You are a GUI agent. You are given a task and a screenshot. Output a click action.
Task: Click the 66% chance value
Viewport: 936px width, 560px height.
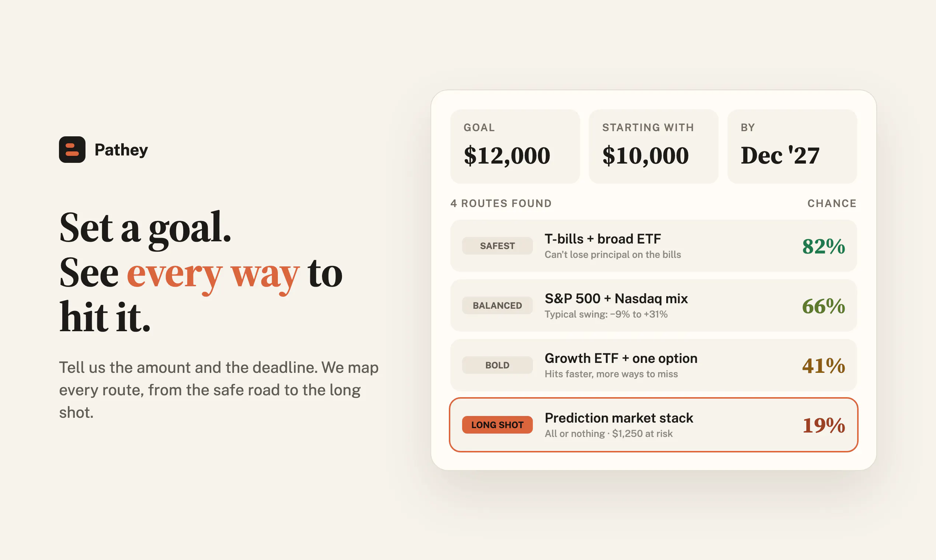click(823, 306)
